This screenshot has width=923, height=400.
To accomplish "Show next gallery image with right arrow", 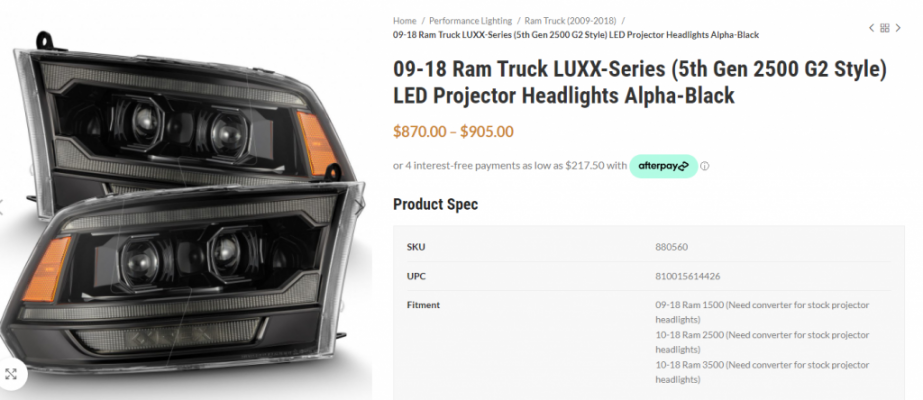I will 359,207.
